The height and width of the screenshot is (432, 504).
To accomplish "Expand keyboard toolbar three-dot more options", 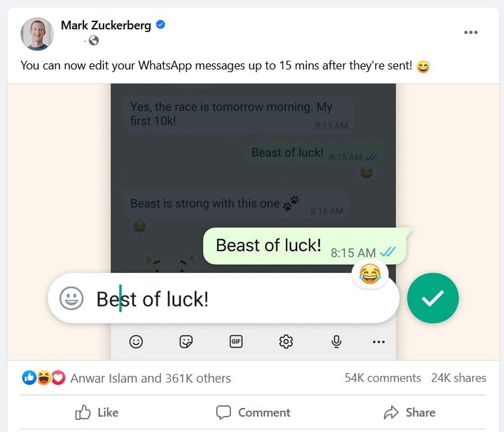I will click(379, 342).
